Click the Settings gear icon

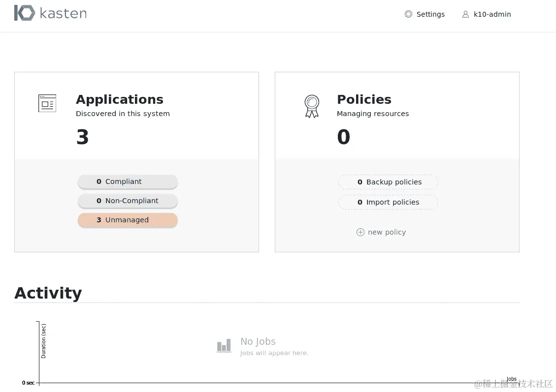click(x=408, y=14)
